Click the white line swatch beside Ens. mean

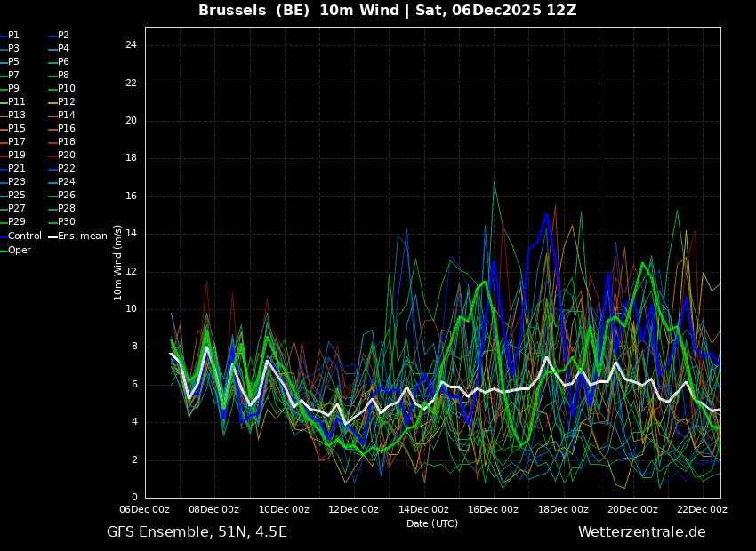point(52,236)
